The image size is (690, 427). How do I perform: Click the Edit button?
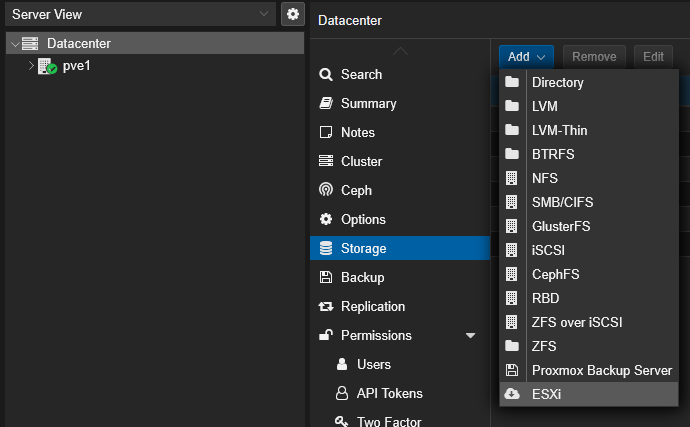pyautogui.click(x=652, y=57)
